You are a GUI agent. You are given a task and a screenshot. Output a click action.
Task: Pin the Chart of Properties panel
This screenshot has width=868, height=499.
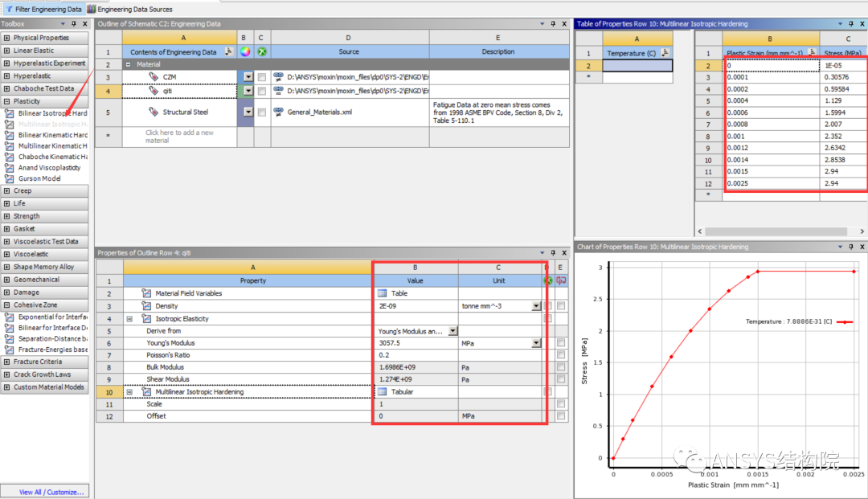click(851, 247)
